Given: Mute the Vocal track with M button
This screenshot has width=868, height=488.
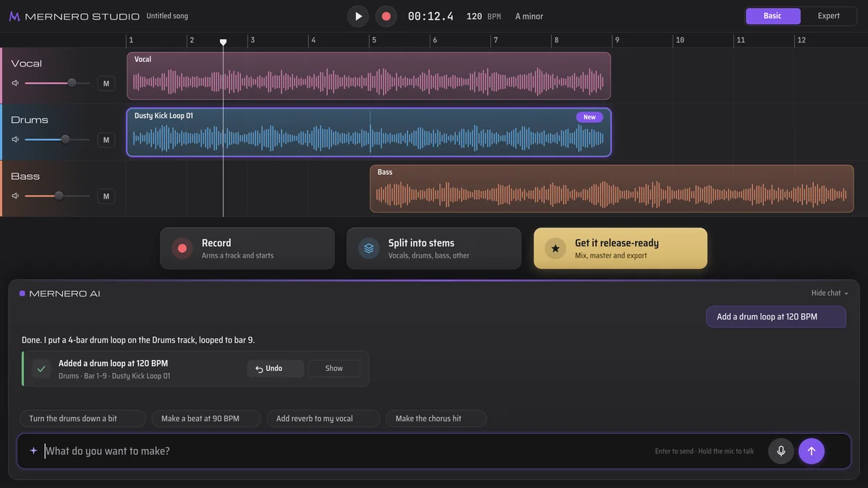Looking at the screenshot, I should [106, 83].
